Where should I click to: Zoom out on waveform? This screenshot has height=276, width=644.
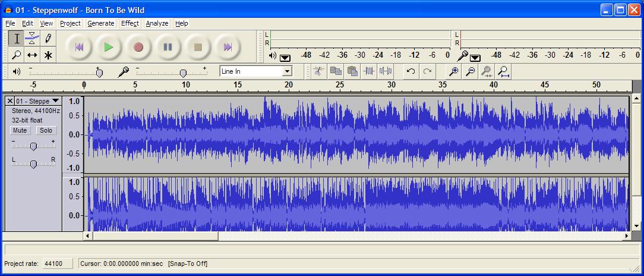tap(471, 71)
